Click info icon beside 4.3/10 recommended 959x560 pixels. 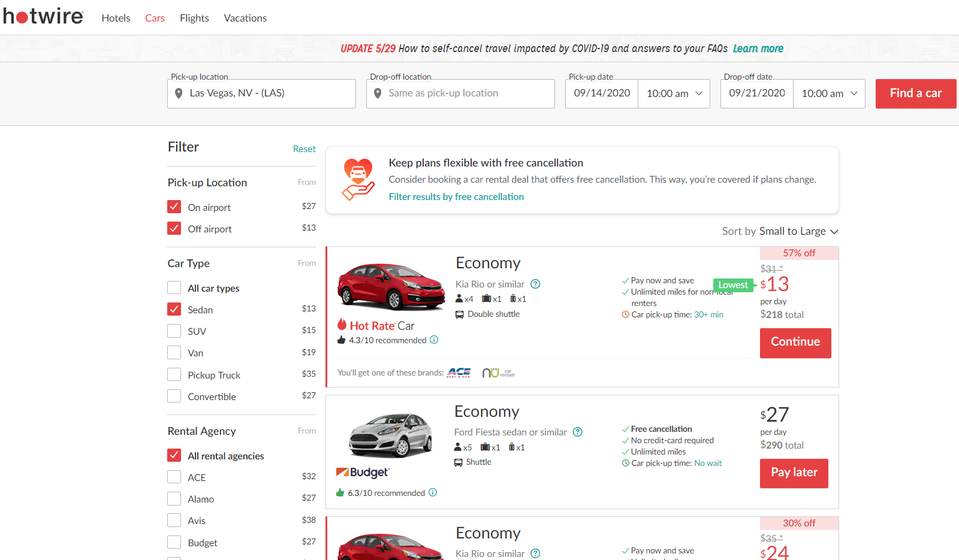click(435, 340)
